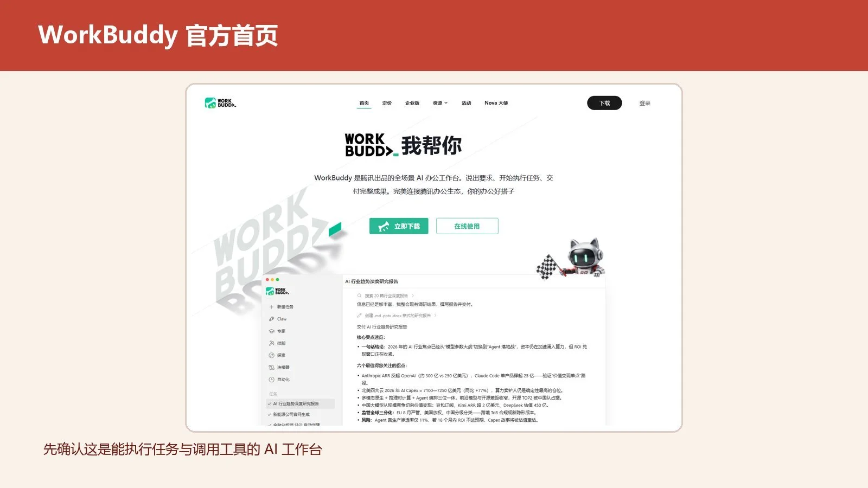Expand the 搜索 20 篇行业深度报告 step
The height and width of the screenshot is (488, 868).
click(x=385, y=296)
